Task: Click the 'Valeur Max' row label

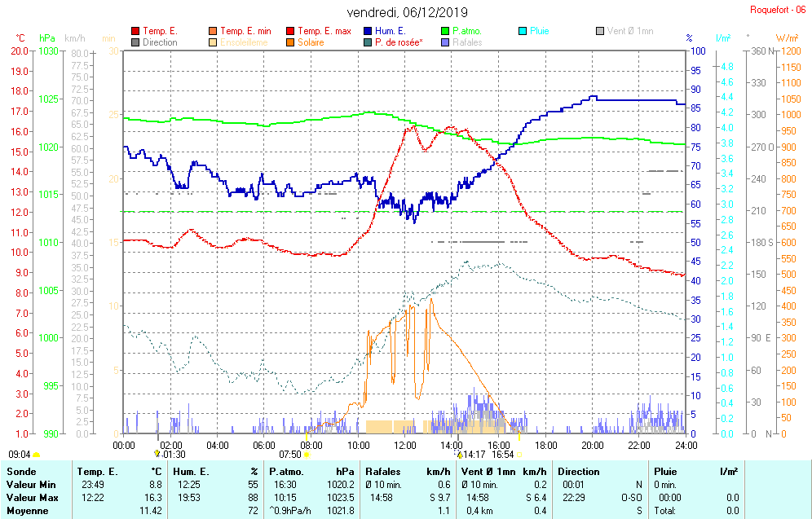Action: (x=32, y=498)
